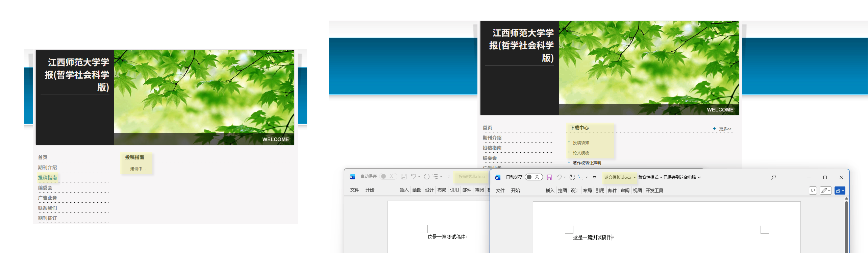Viewport: 868px width, 253px height.
Task: Select the 插入 tab in 投稿须知.docx window
Action: (x=404, y=190)
